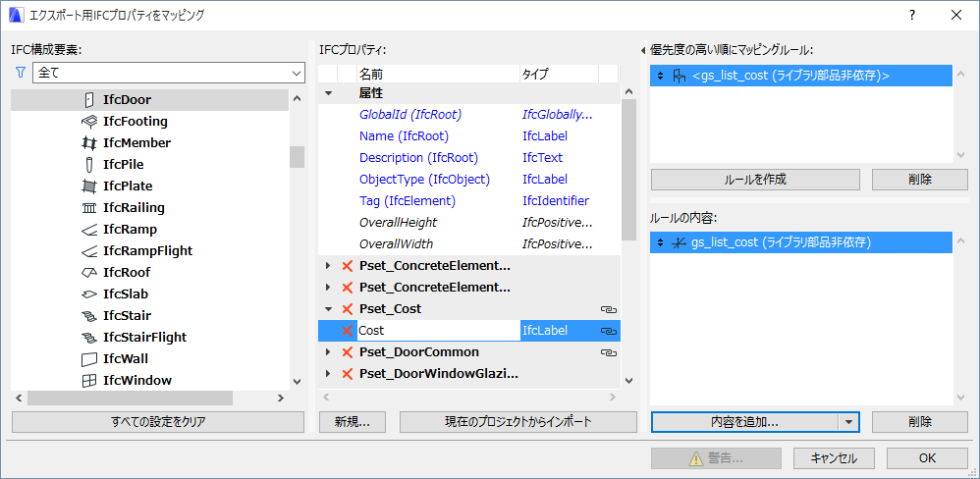
Task: Select the OverallHeight property
Action: point(398,223)
